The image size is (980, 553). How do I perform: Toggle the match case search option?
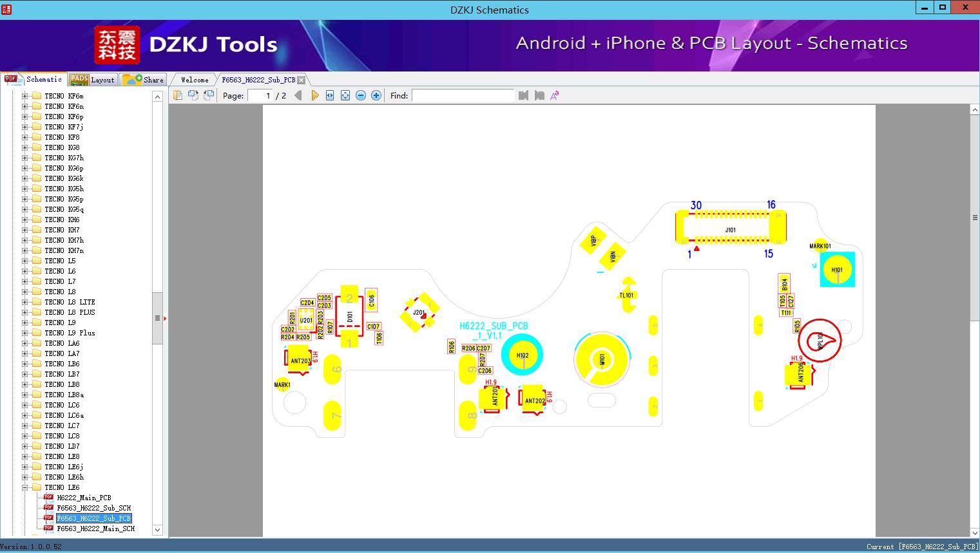pos(555,95)
